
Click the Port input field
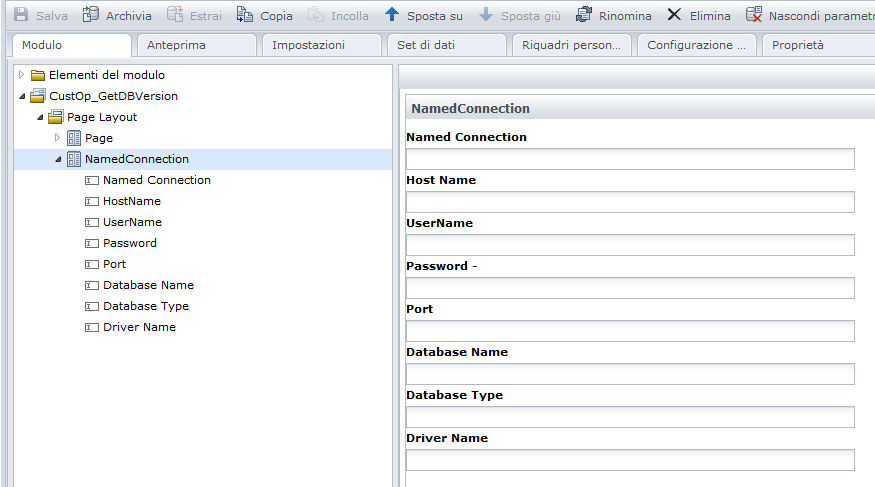pyautogui.click(x=630, y=331)
